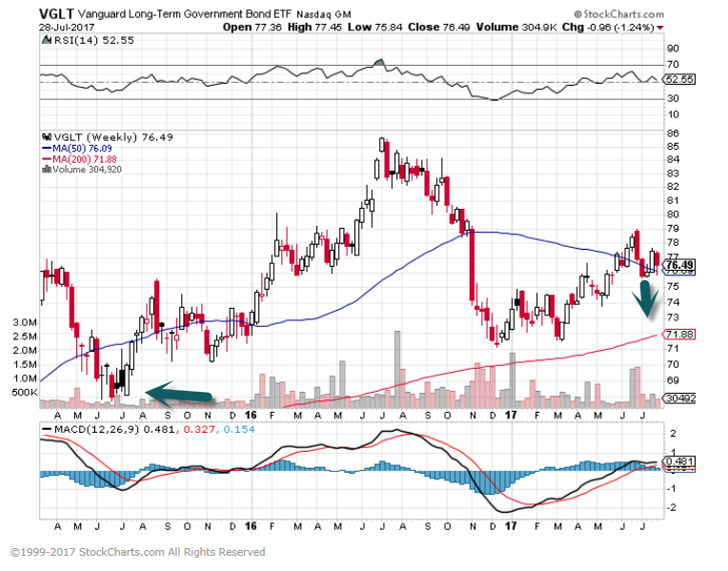Click the RSI indicator icon beside RSI(14)
Image resolution: width=728 pixels, height=571 pixels.
point(47,40)
